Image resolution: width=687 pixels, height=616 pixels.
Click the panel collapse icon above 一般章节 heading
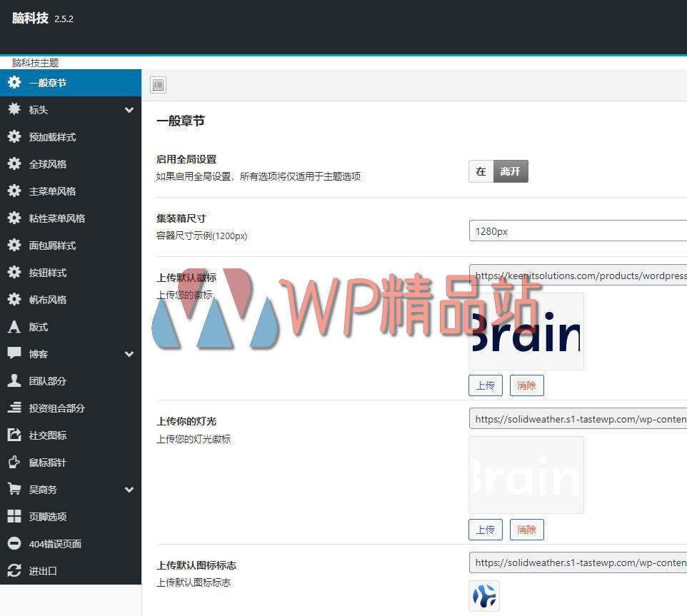[x=158, y=84]
